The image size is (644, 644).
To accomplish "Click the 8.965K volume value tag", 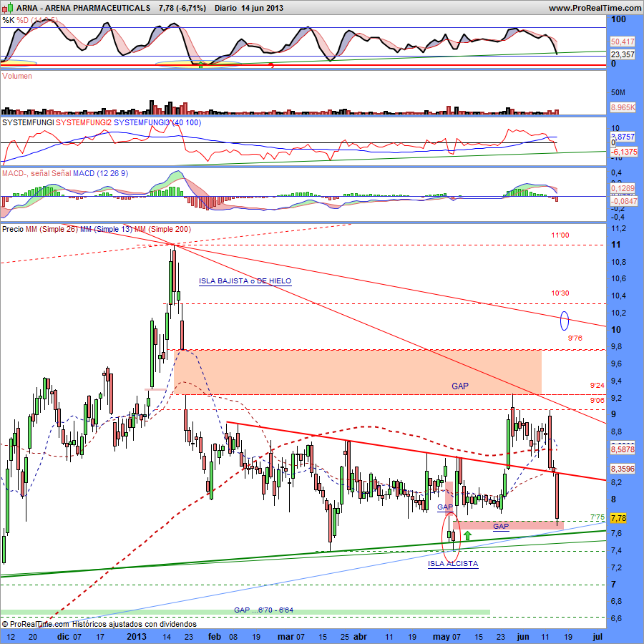I will 623,107.
